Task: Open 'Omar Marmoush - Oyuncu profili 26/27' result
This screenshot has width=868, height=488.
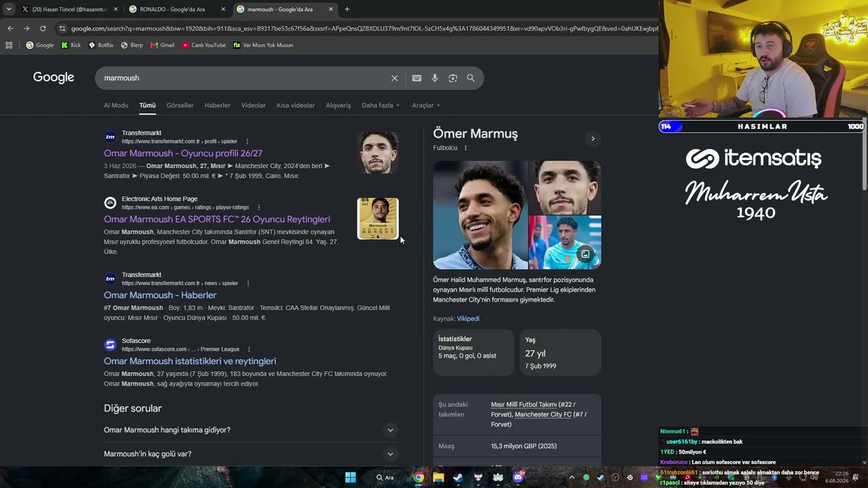Action: coord(183,154)
